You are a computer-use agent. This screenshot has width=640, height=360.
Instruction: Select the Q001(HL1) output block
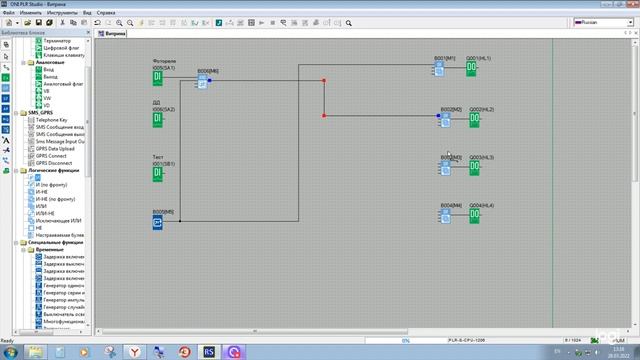click(471, 69)
